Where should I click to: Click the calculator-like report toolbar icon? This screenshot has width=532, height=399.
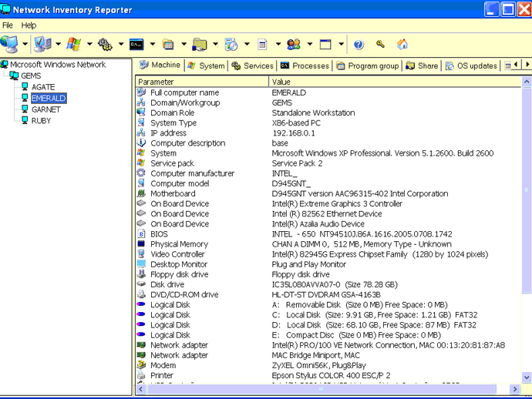click(x=262, y=44)
